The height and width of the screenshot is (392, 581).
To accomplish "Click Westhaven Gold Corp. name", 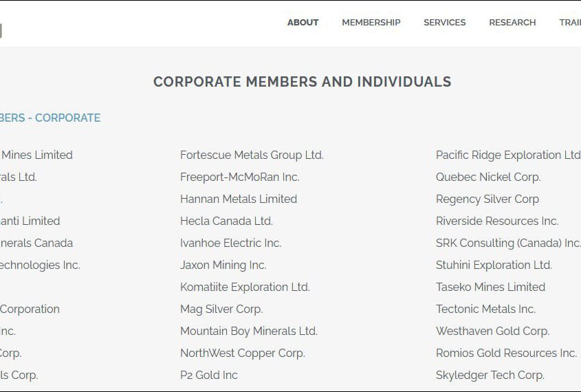I will tap(492, 331).
